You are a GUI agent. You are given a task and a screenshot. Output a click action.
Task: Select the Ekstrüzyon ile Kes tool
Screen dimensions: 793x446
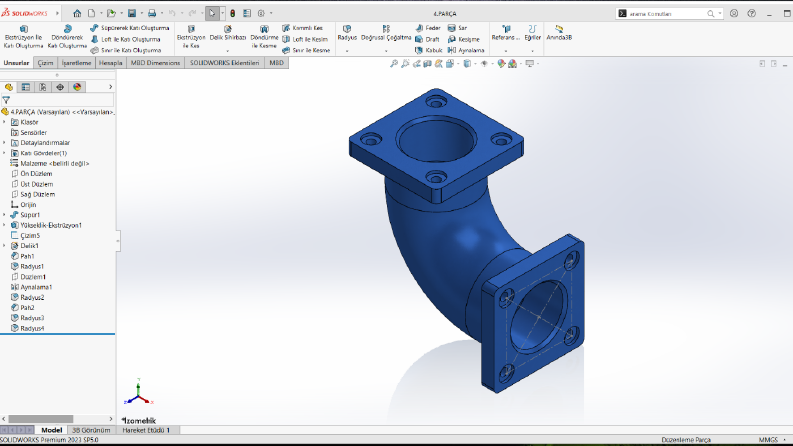(x=191, y=37)
